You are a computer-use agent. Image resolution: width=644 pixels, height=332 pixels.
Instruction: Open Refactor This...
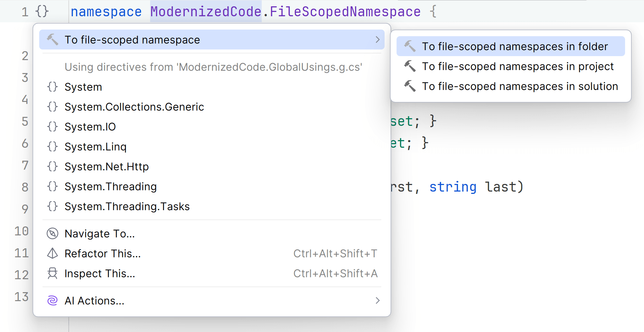point(103,253)
